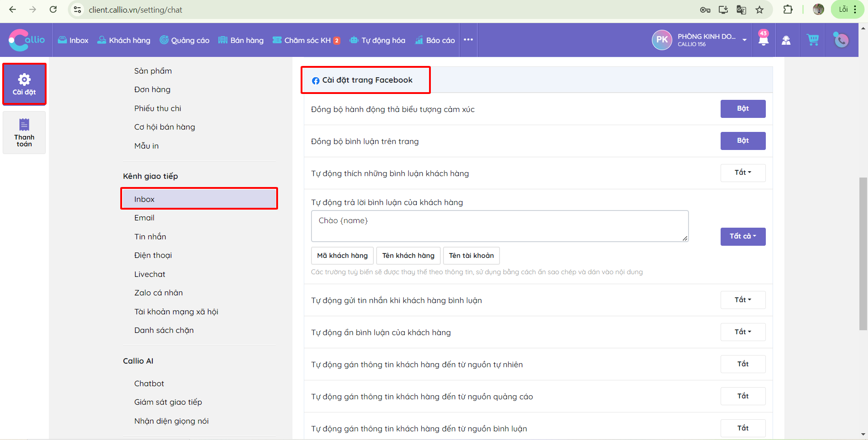
Task: Insert the Mã khách hàng variable
Action: (342, 256)
